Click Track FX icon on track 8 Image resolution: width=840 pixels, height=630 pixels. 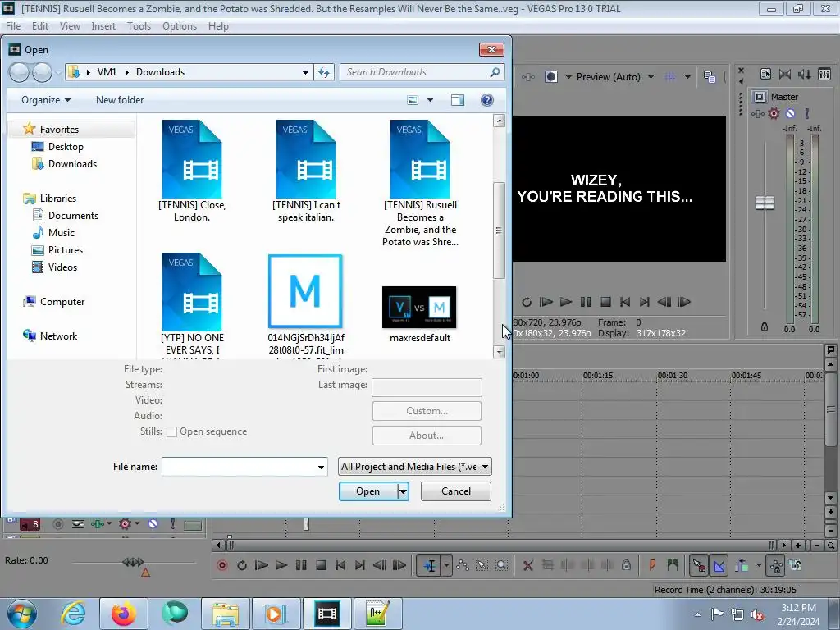[97, 523]
